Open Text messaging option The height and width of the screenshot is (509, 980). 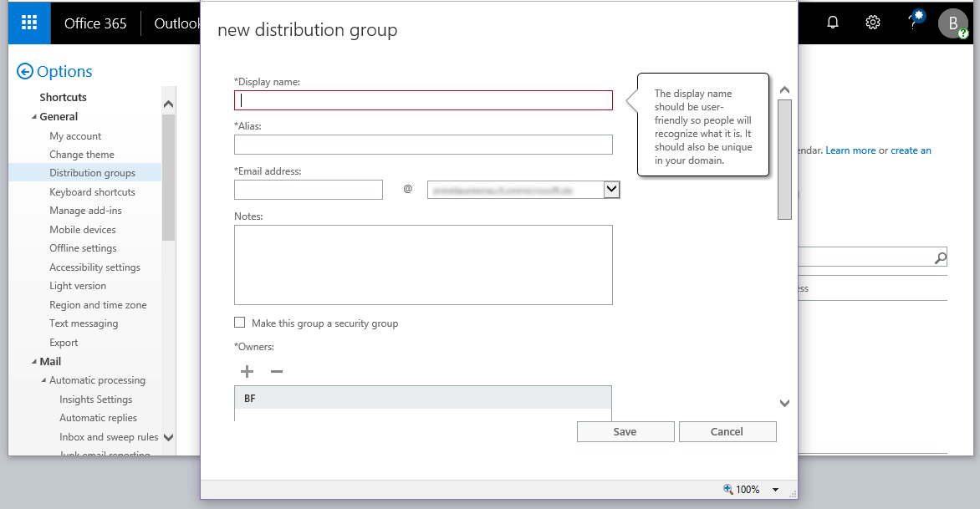click(84, 323)
